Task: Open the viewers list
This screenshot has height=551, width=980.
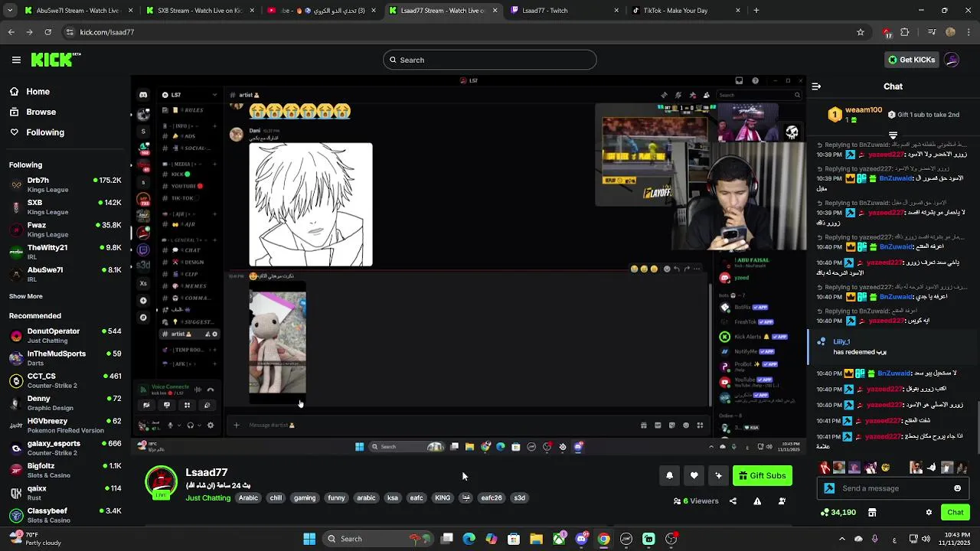Action: coord(696,501)
